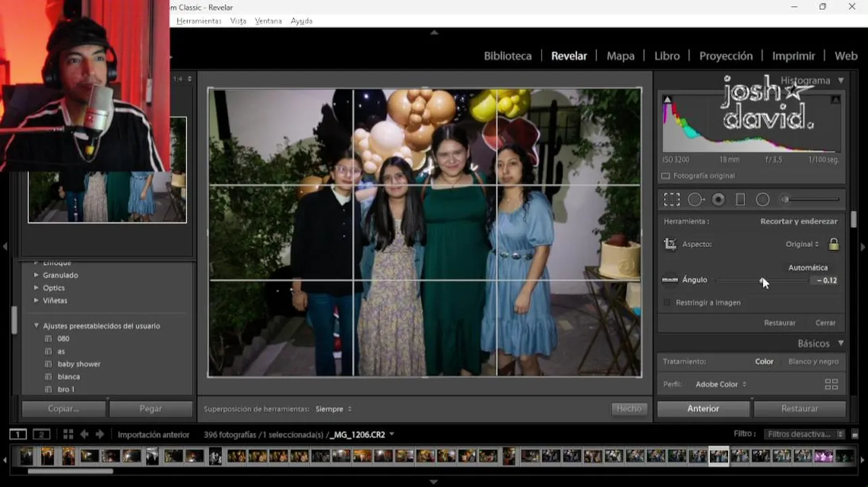Toggle highlight clipping indicator in histogram
This screenshot has height=487, width=868.
click(x=836, y=99)
